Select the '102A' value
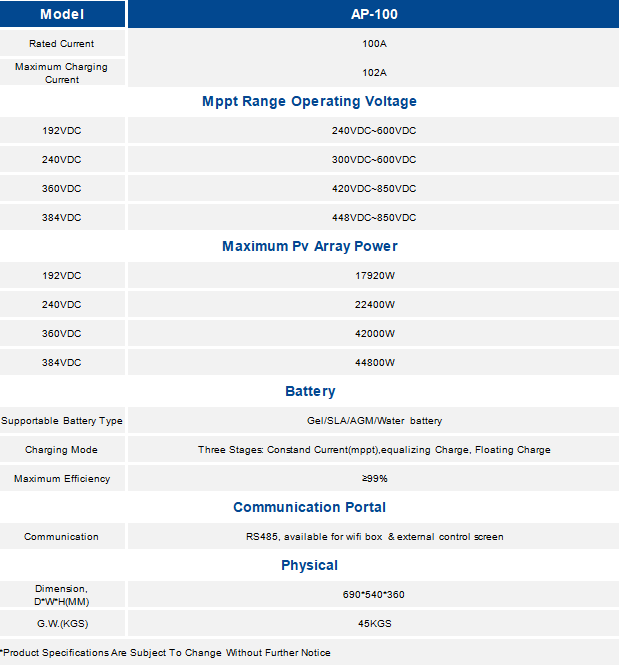 [x=374, y=73]
